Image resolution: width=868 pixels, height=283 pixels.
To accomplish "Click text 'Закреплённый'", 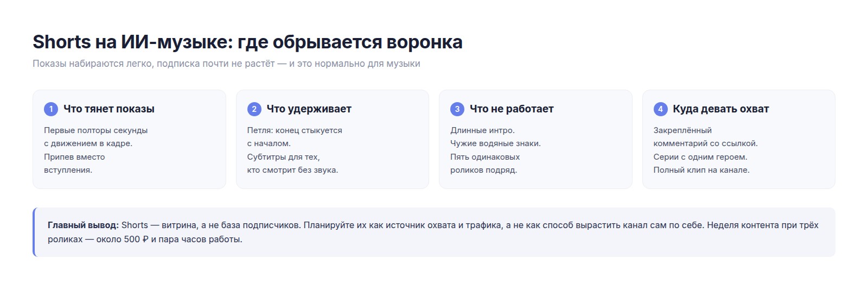I will point(682,130).
